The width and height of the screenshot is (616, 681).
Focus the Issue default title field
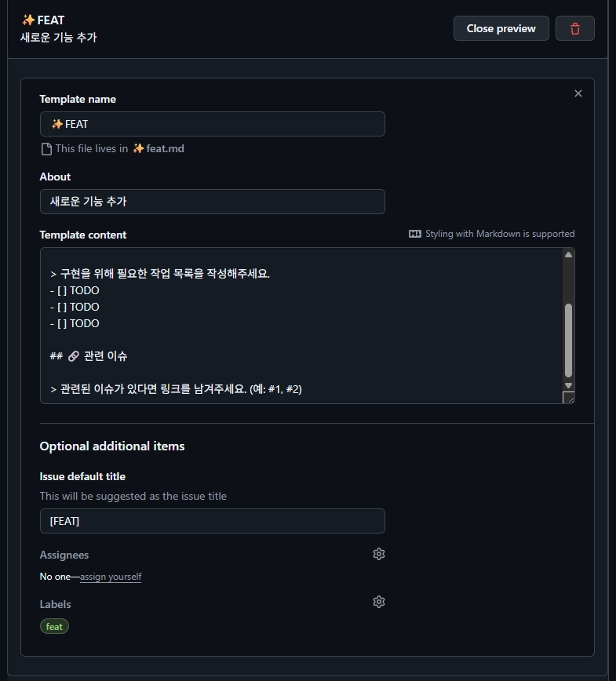point(212,521)
